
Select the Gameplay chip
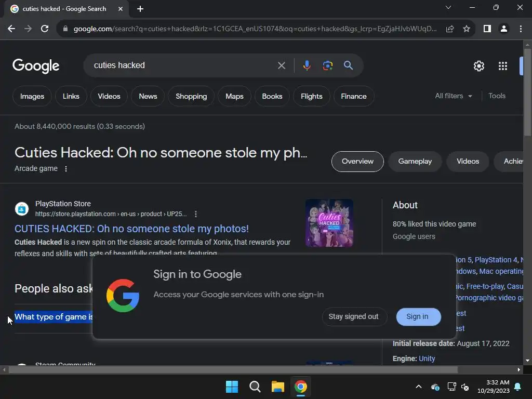coord(415,162)
